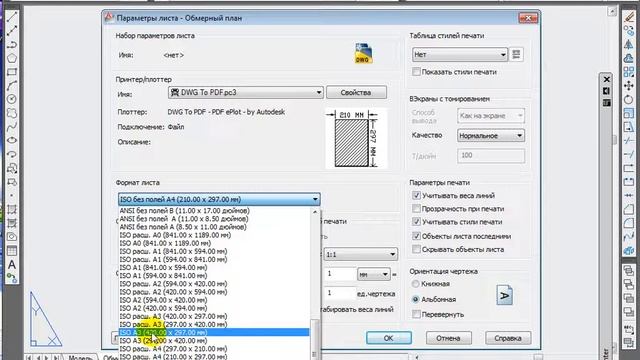Select the 'Альбомная' orientation radio button
The height and width of the screenshot is (360, 640).
pos(416,299)
